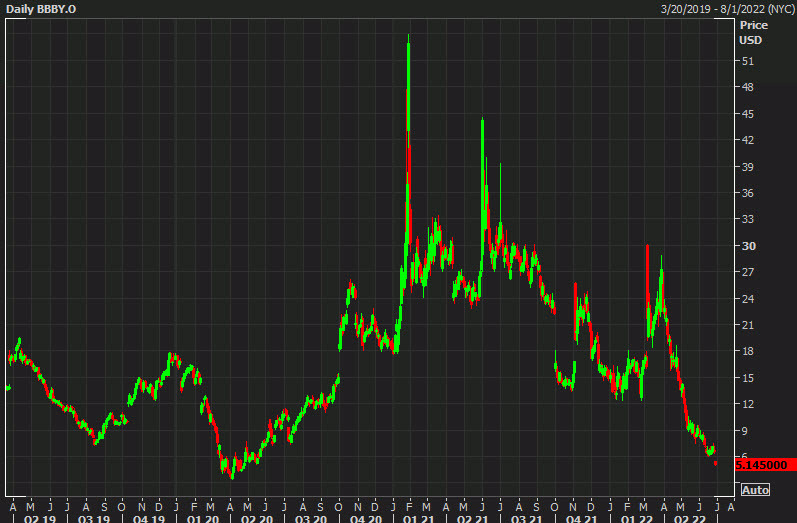Click the Price axis heading
Viewport: 797px width, 523px height.
(x=754, y=25)
